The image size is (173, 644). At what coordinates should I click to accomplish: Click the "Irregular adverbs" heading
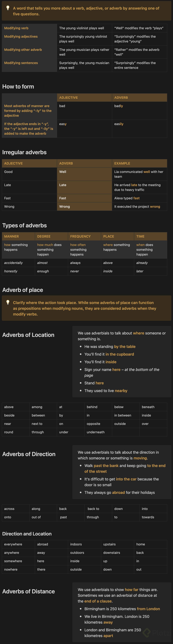(24, 152)
